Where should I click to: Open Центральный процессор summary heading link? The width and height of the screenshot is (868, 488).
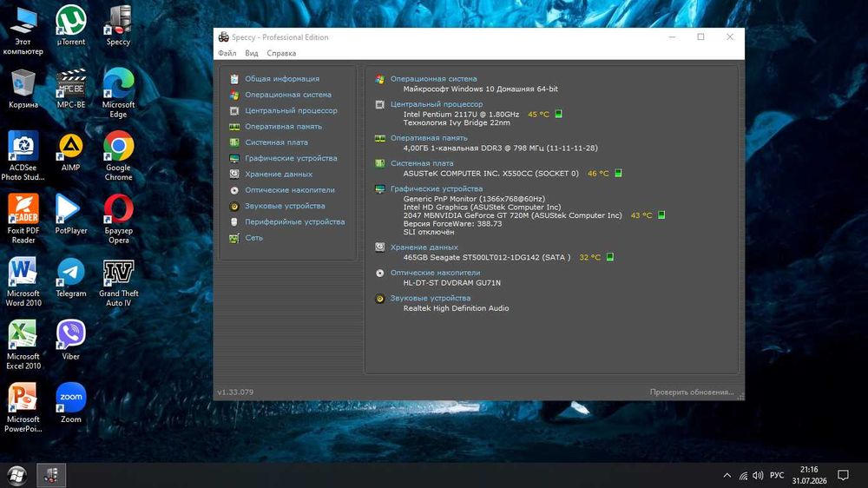tap(437, 104)
